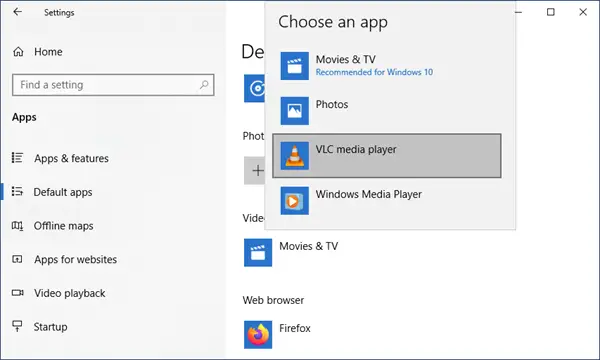This screenshot has height=360, width=600.
Task: Select VLC media player as default
Action: (x=387, y=156)
